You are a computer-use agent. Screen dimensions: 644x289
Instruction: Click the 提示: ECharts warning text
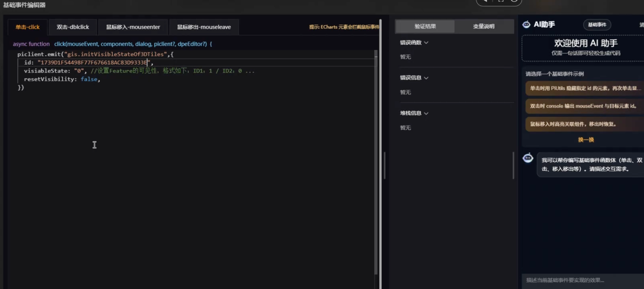tap(344, 27)
